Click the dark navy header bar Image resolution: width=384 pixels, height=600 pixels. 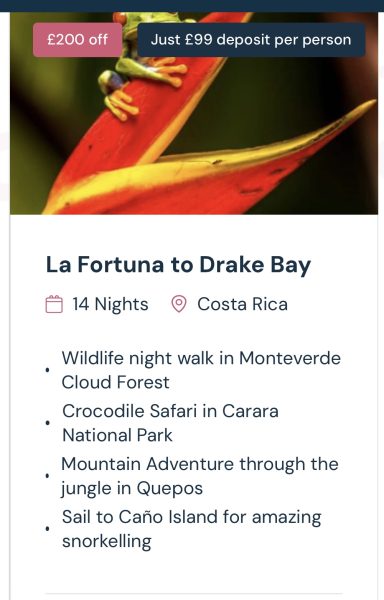point(192,6)
